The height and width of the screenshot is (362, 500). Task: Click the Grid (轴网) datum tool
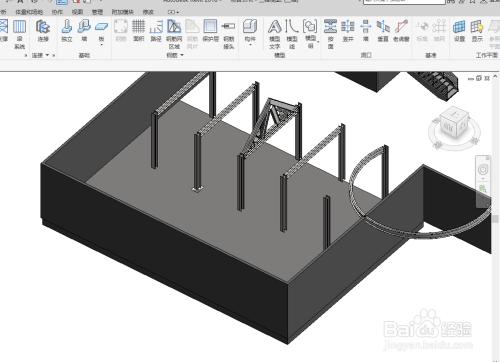tap(439, 31)
